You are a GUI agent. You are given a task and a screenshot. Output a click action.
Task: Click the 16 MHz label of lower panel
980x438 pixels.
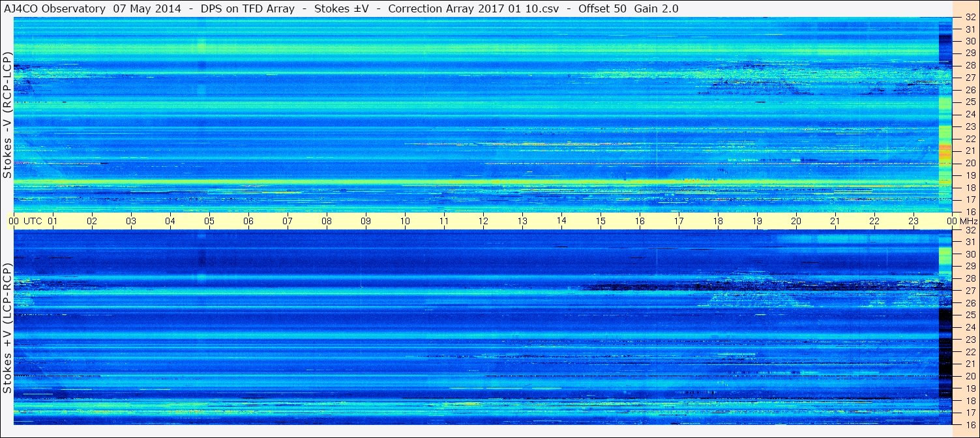970,424
